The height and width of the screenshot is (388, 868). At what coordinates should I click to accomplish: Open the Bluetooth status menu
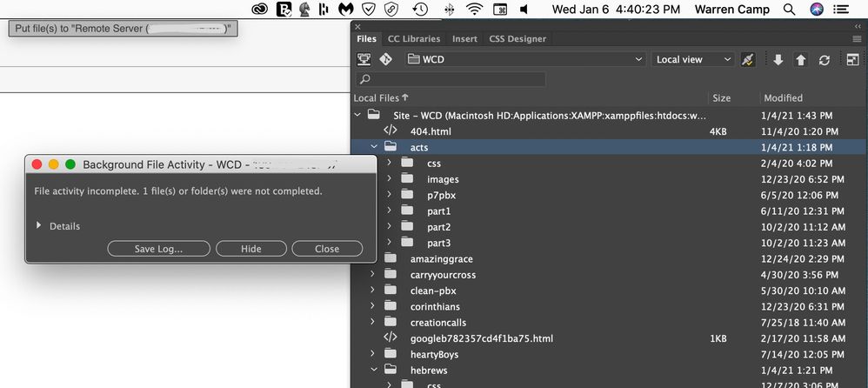click(x=450, y=9)
